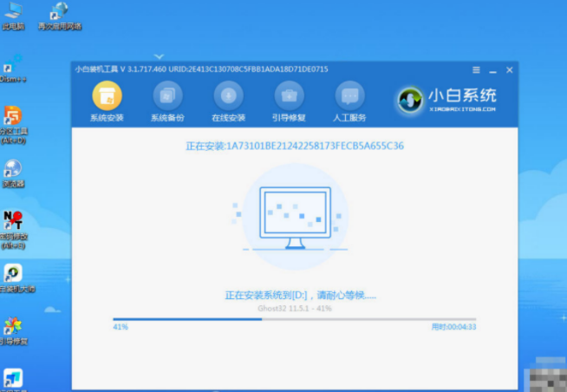Expand the small chevron arrow above the window
The height and width of the screenshot is (392, 567).
click(x=159, y=56)
